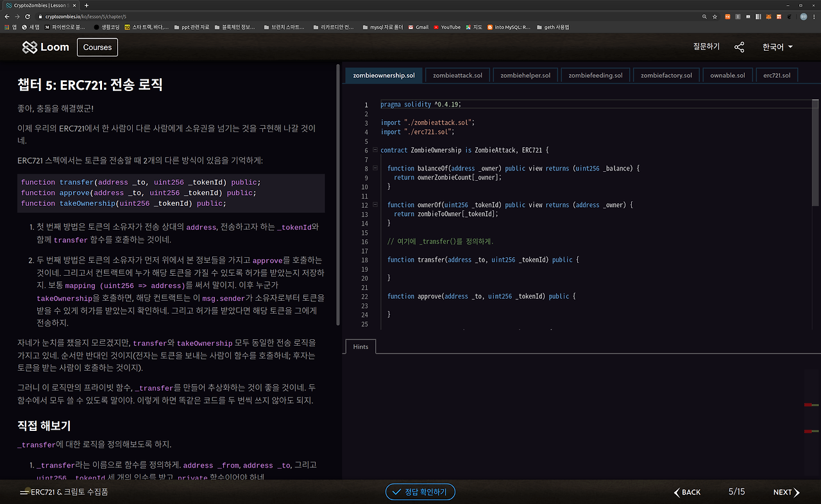Reload the CryptoZombies page
Image resolution: width=821 pixels, height=504 pixels.
[x=28, y=16]
